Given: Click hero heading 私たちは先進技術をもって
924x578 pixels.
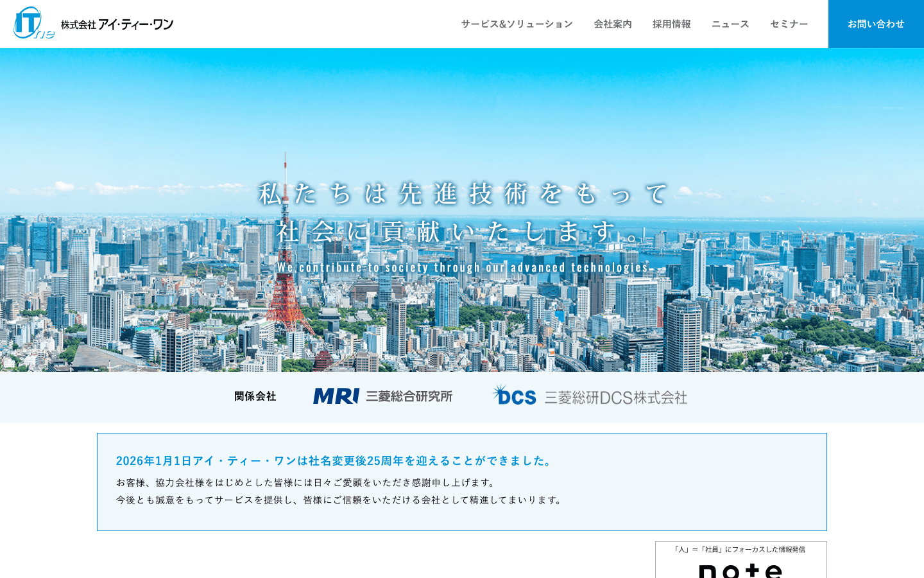Looking at the screenshot, I should click(x=463, y=193).
